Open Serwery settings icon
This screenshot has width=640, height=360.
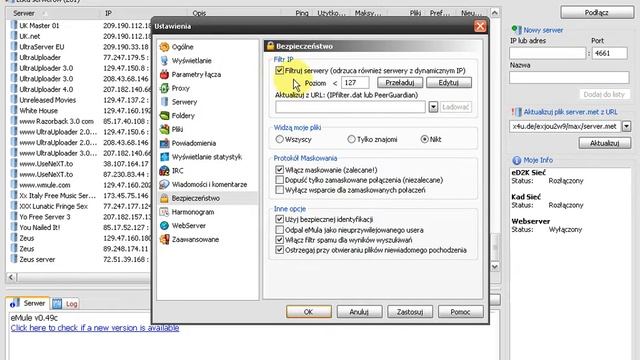pos(164,102)
